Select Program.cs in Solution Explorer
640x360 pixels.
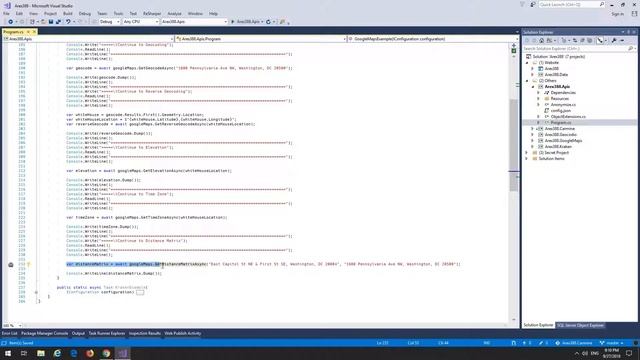click(x=561, y=122)
